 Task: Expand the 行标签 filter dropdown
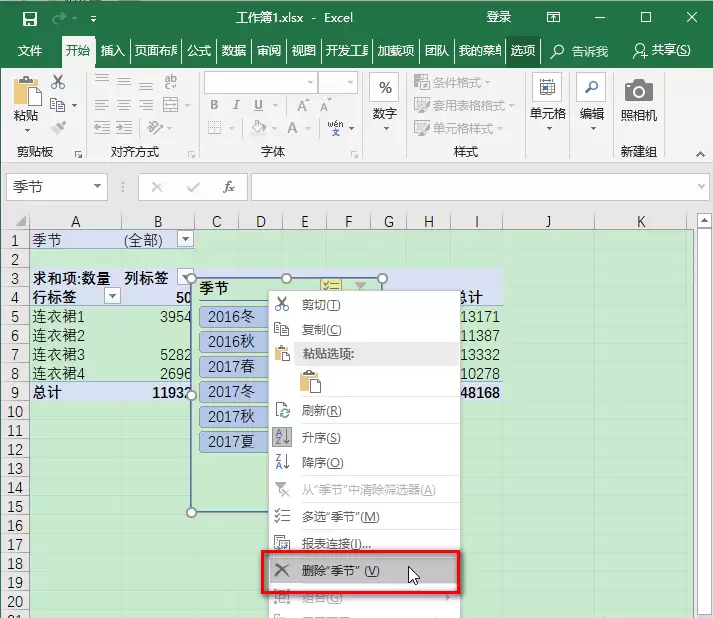coord(112,296)
